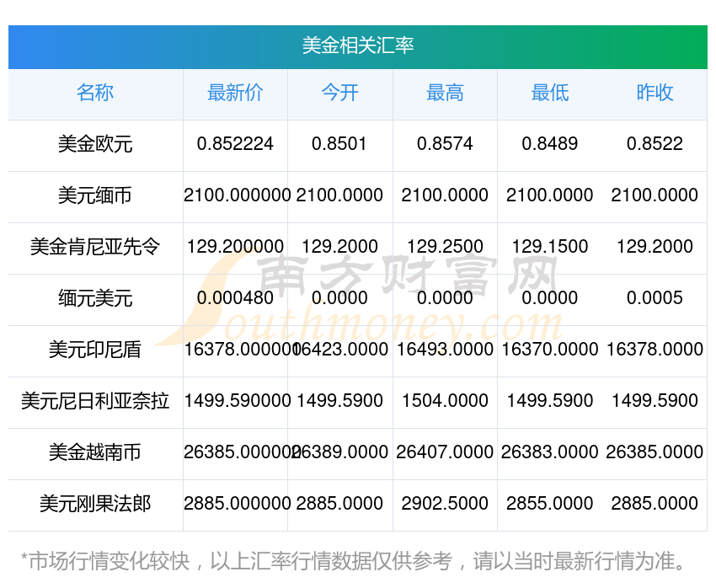The width and height of the screenshot is (716, 588).
Task: Click the 美金相关汇率 table title
Action: click(357, 45)
